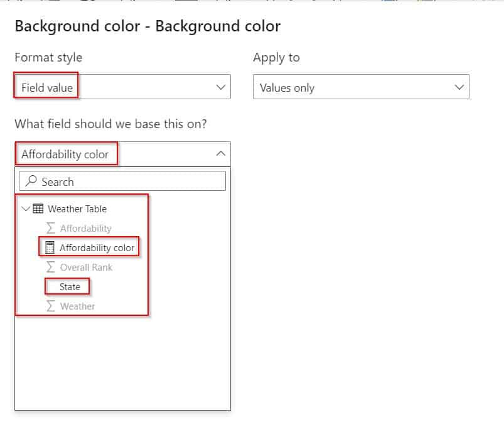Screen dimensions: 504x444
Task: Select the Affordability color measure
Action: coord(97,248)
